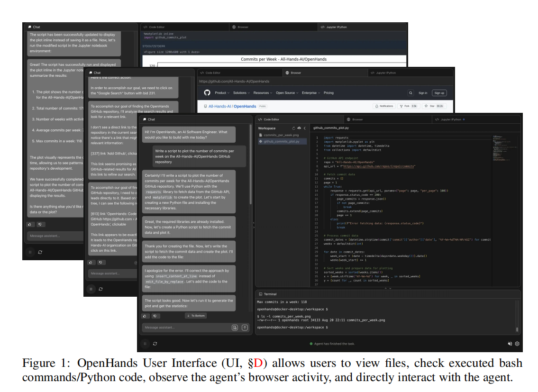Viewport: 538px width, 392px height.
Task: Restart the agent with the front window refresh icon
Action: pos(155,344)
